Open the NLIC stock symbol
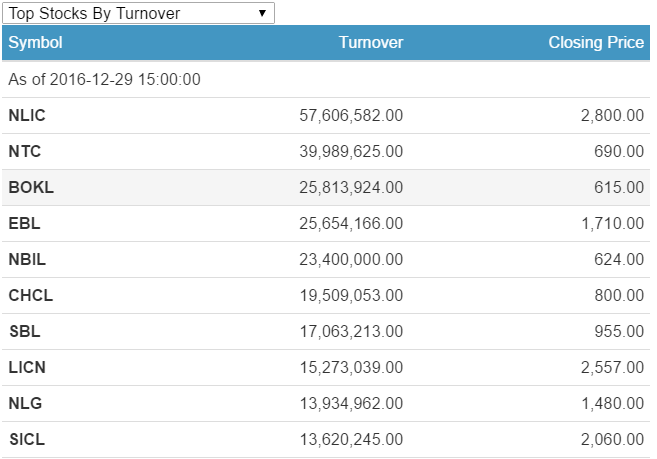Viewport: 657px width, 459px height. [x=27, y=115]
